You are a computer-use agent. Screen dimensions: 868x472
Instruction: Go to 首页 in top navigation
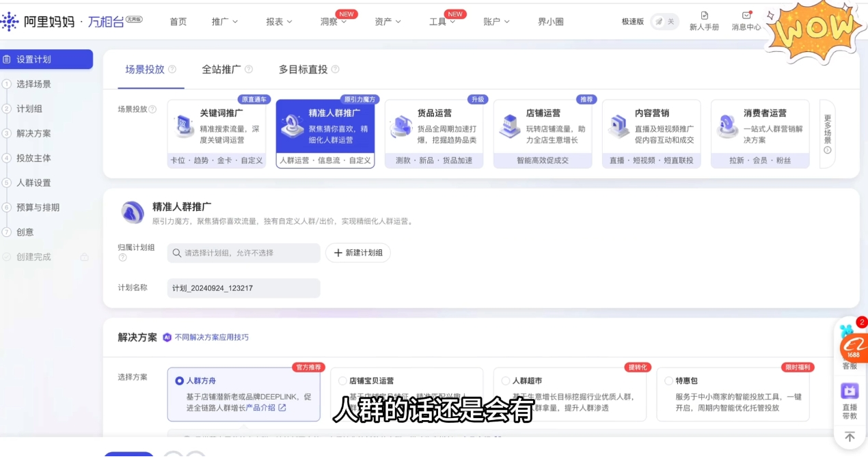(178, 21)
